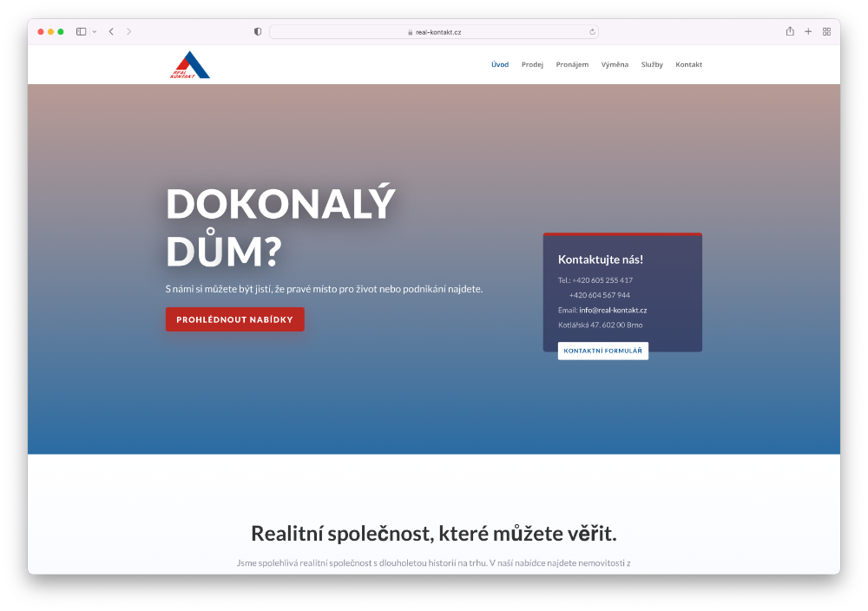Click the Real Kontakt triangle logo

pos(189,63)
